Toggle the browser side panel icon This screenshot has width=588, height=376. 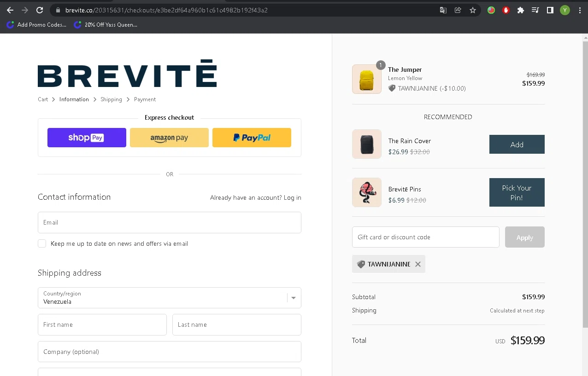550,10
